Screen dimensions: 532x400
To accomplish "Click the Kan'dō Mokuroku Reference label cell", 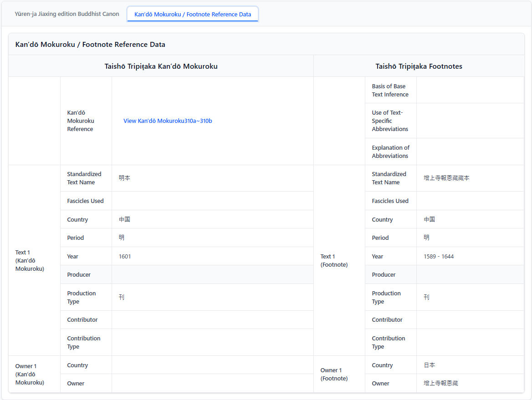I will click(x=81, y=121).
